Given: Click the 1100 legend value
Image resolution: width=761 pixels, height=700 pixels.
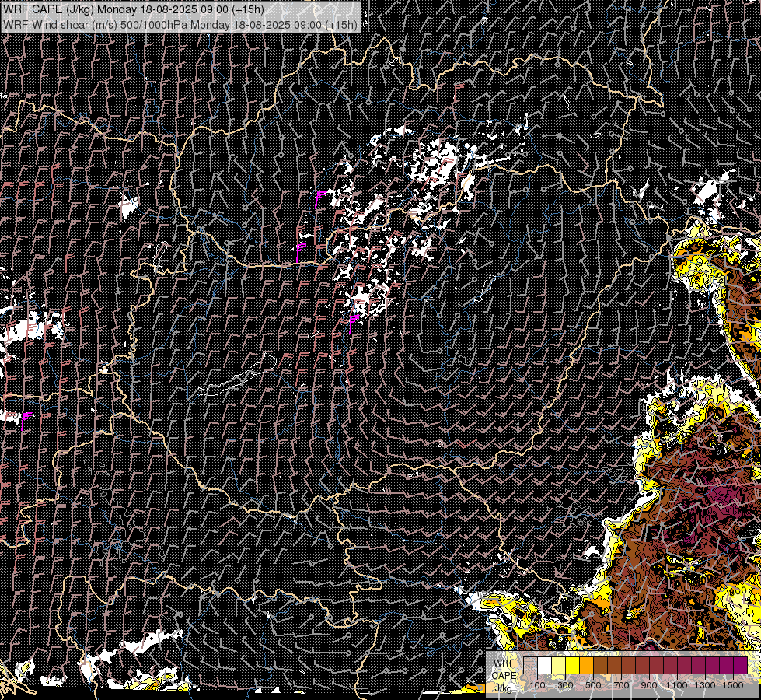Looking at the screenshot, I should pos(676,685).
